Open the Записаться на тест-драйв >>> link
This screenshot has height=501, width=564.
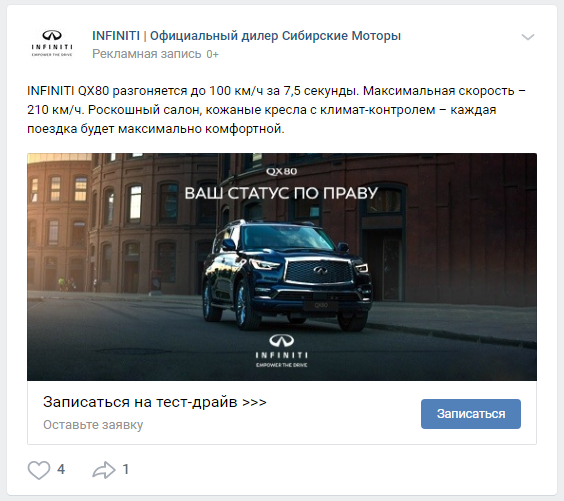(155, 402)
